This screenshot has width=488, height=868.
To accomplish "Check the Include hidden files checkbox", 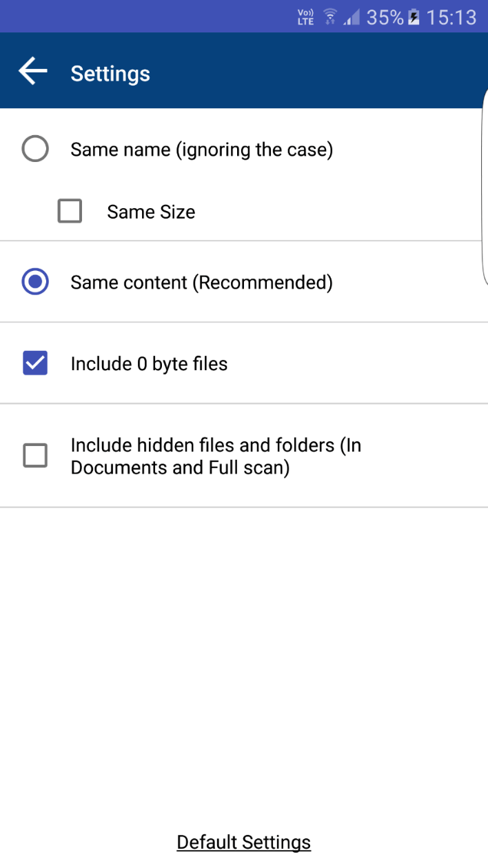I will coord(35,456).
